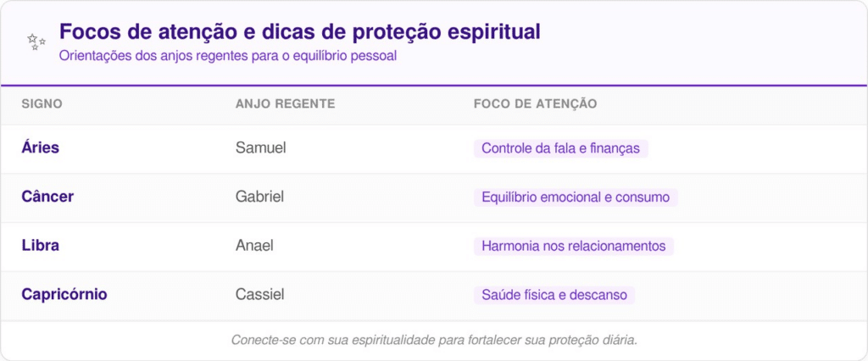
Task: Click the footer note "Conecte-se com sua espiritualidade"
Action: pos(434,340)
